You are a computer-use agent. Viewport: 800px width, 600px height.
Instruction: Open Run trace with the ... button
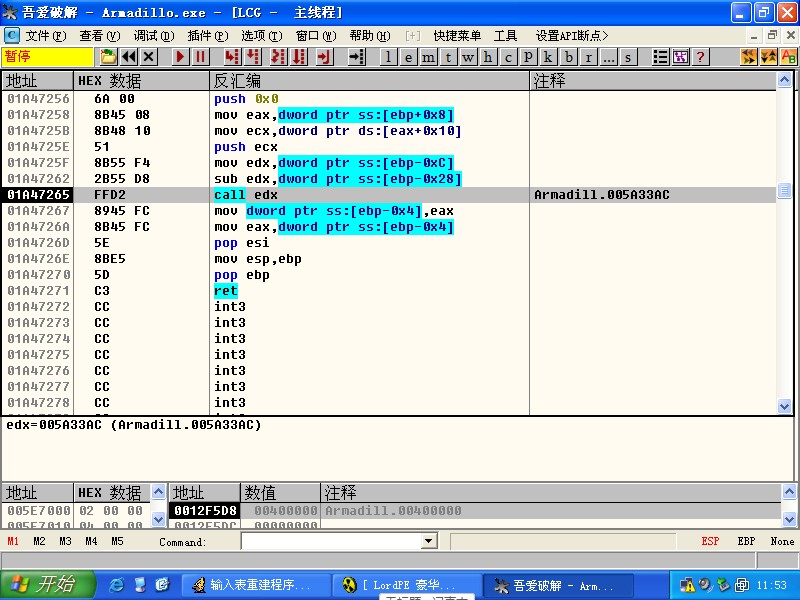608,57
